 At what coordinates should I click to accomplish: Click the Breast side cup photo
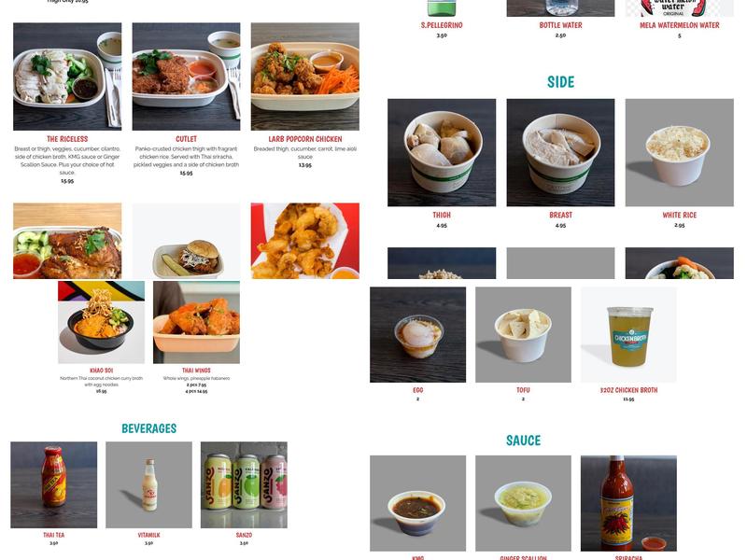(x=561, y=152)
